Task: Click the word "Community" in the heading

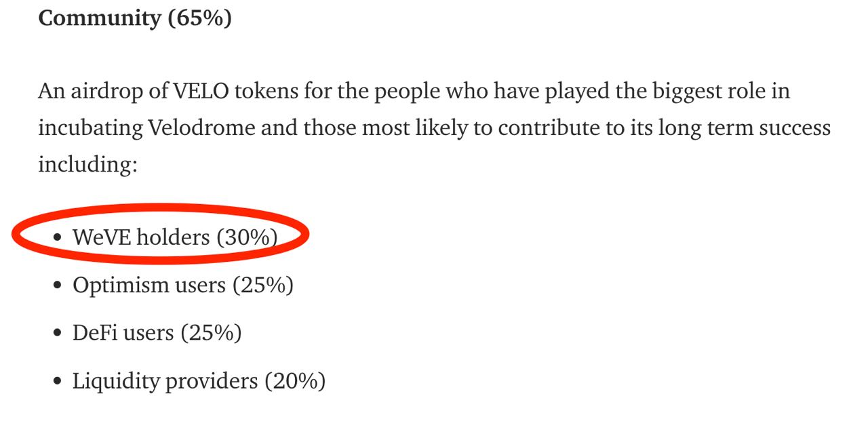Action: click(100, 18)
